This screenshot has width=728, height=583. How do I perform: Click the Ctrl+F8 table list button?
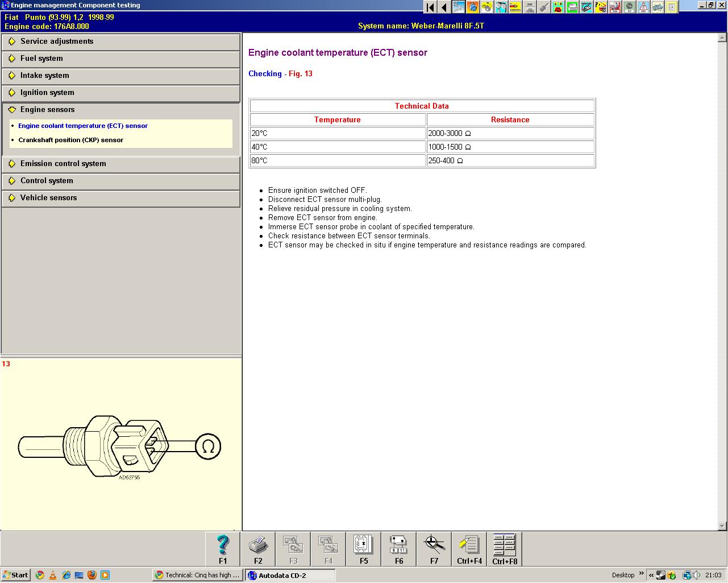(x=505, y=549)
